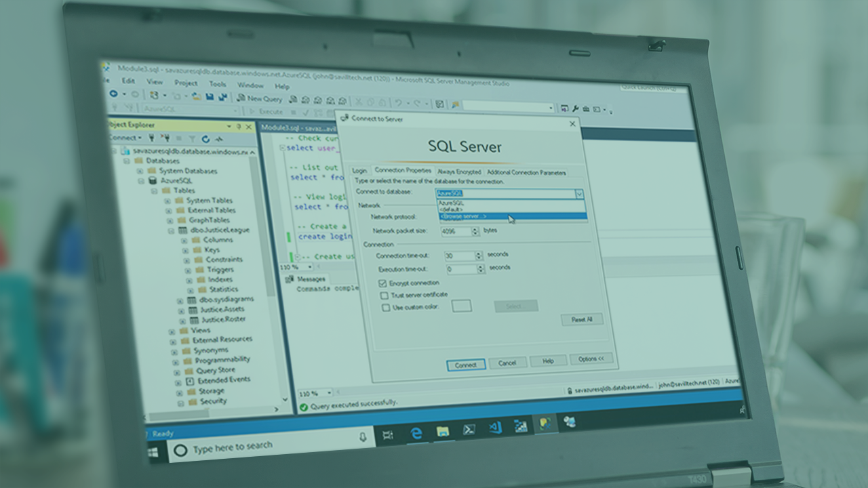868x488 pixels.
Task: Expand the Views folder in Object Explorer
Action: [172, 331]
